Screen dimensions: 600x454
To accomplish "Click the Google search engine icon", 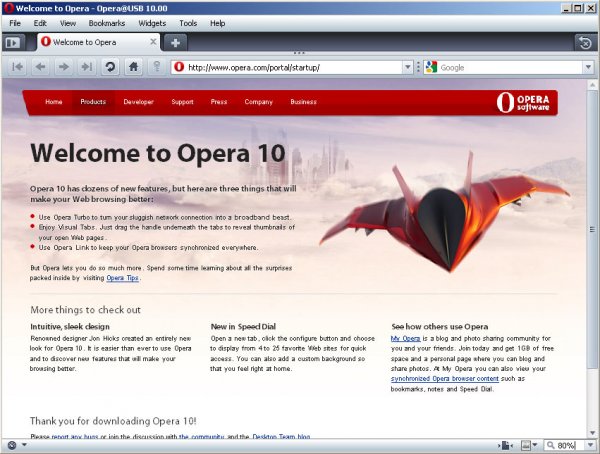I will 431,67.
